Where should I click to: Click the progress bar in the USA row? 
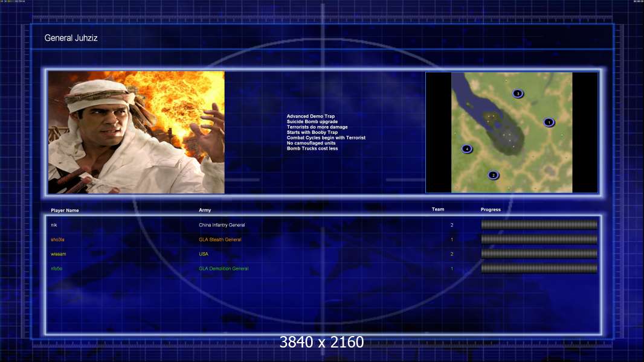tap(539, 254)
